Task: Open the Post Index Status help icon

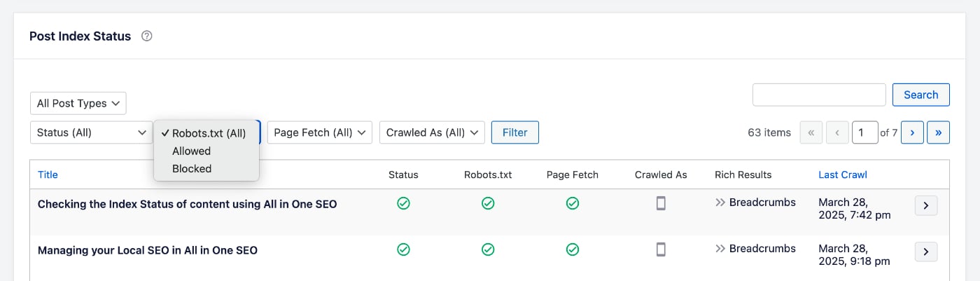Action: pyautogui.click(x=147, y=36)
